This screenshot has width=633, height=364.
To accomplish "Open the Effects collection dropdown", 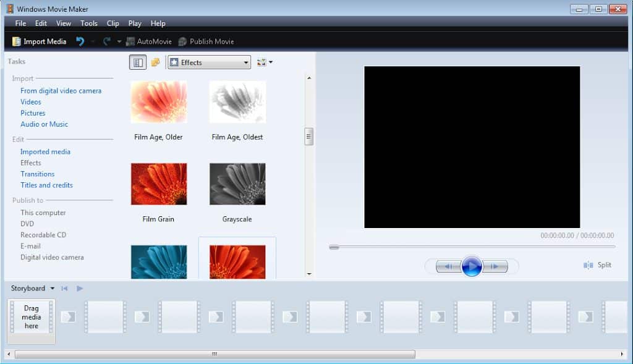I will coord(209,62).
